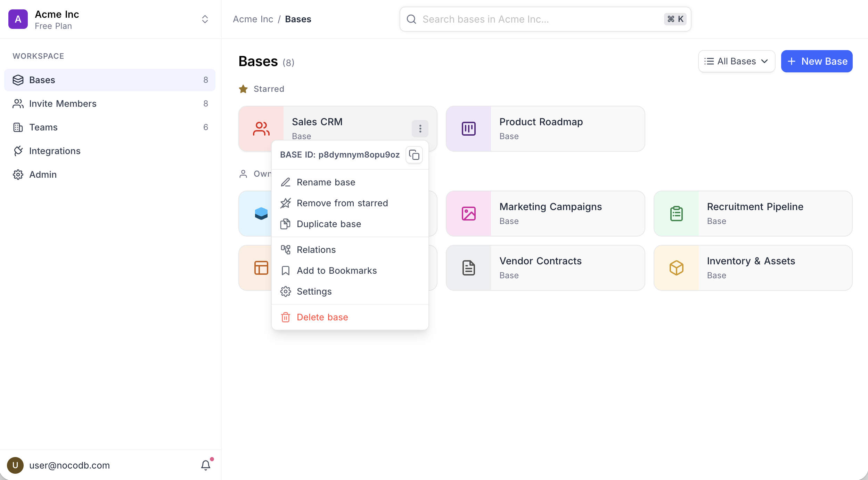Click the blue cube base icon
Image resolution: width=868 pixels, height=480 pixels.
[261, 214]
